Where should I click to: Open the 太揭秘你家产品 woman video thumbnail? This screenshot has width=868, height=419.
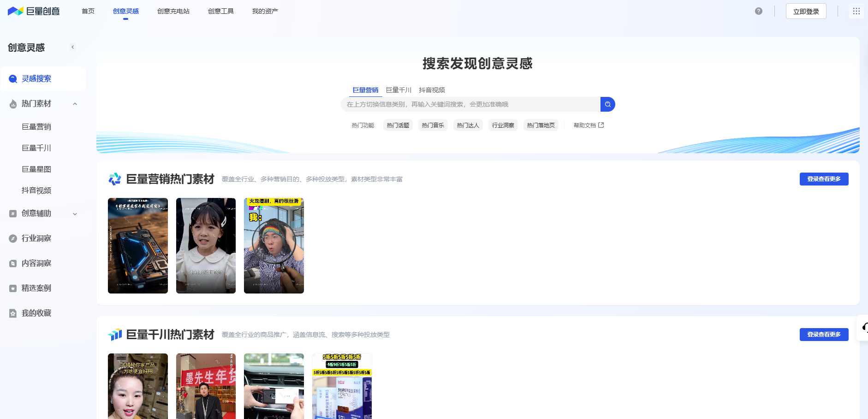[x=138, y=386]
